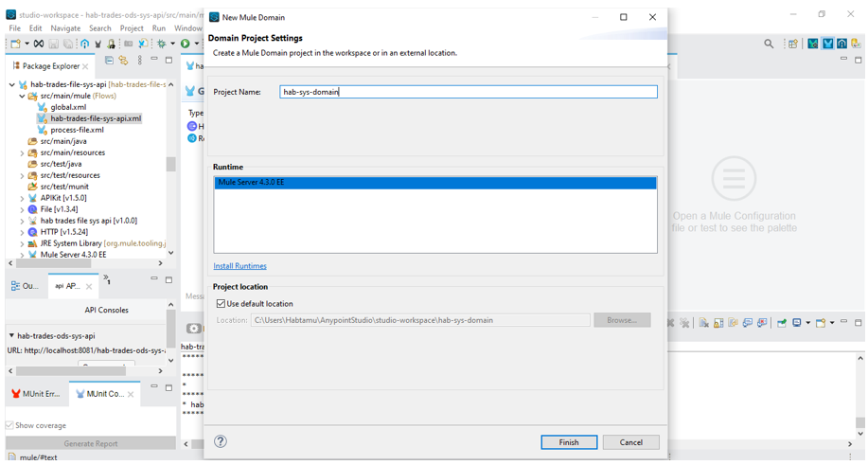The height and width of the screenshot is (465, 868).
Task: Switch to the Git perspective icon
Action: [857, 44]
